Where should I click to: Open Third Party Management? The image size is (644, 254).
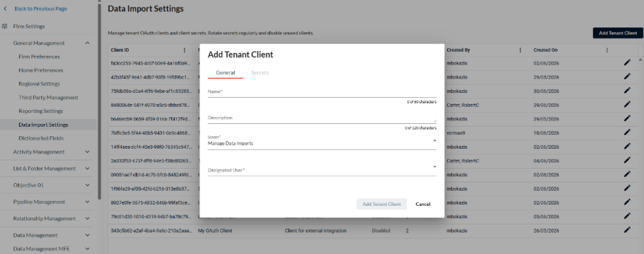coord(48,98)
